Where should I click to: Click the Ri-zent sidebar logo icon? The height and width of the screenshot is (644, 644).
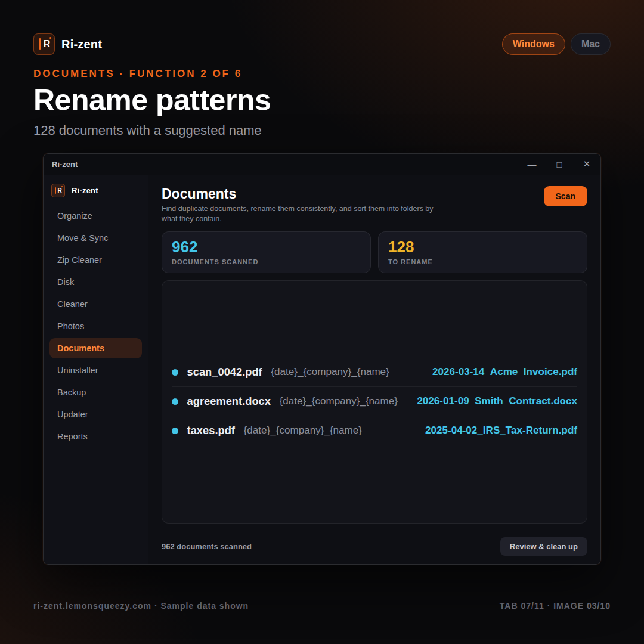[x=58, y=191]
